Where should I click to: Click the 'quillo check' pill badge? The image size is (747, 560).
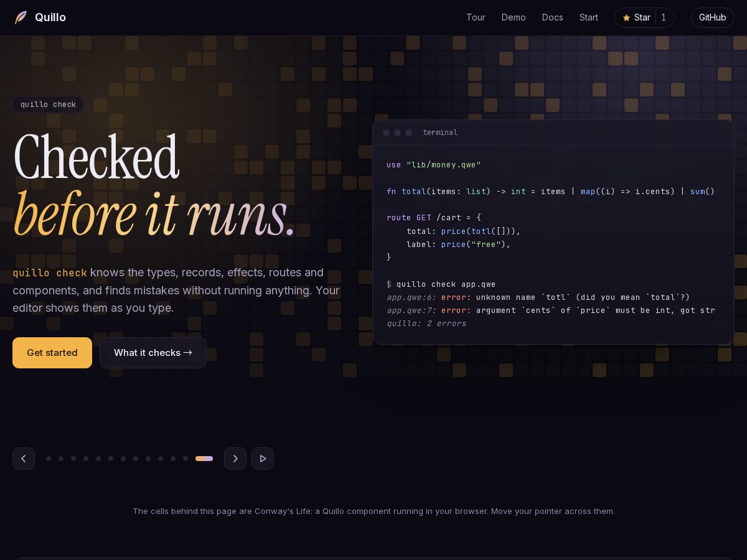pyautogui.click(x=48, y=105)
